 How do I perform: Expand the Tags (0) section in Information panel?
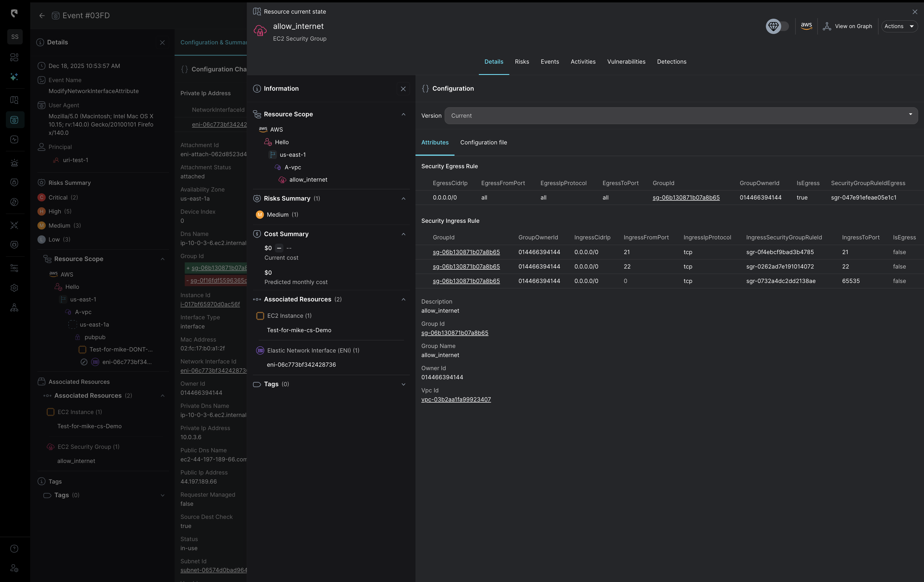point(403,384)
